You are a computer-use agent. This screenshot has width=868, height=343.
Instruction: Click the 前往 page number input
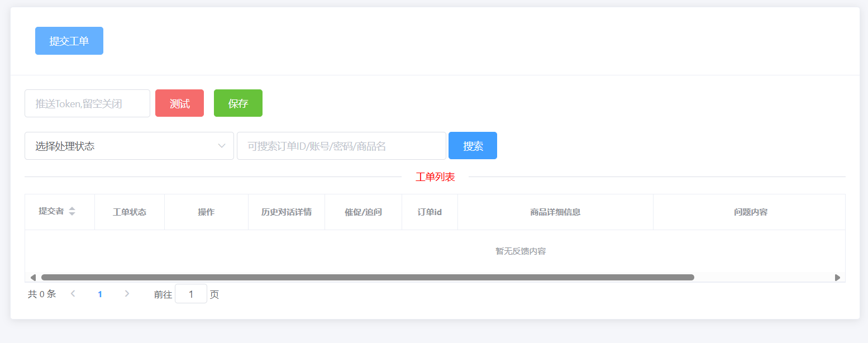tap(191, 294)
